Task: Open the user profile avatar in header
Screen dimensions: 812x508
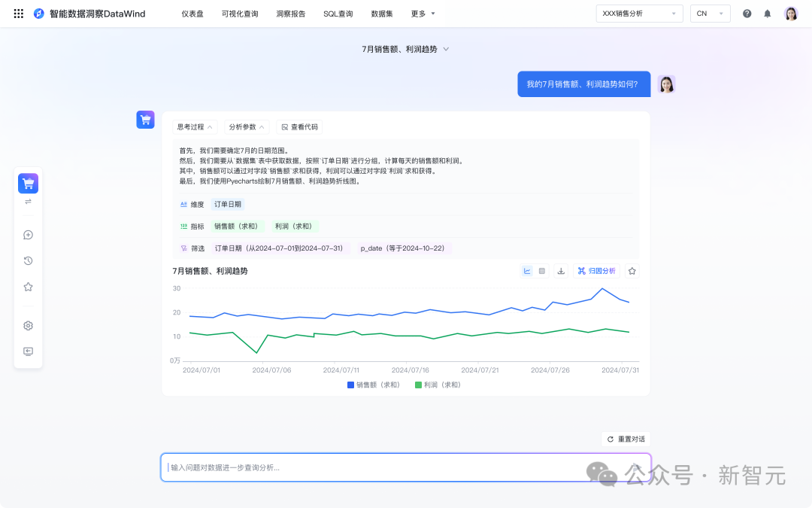Action: [791, 14]
